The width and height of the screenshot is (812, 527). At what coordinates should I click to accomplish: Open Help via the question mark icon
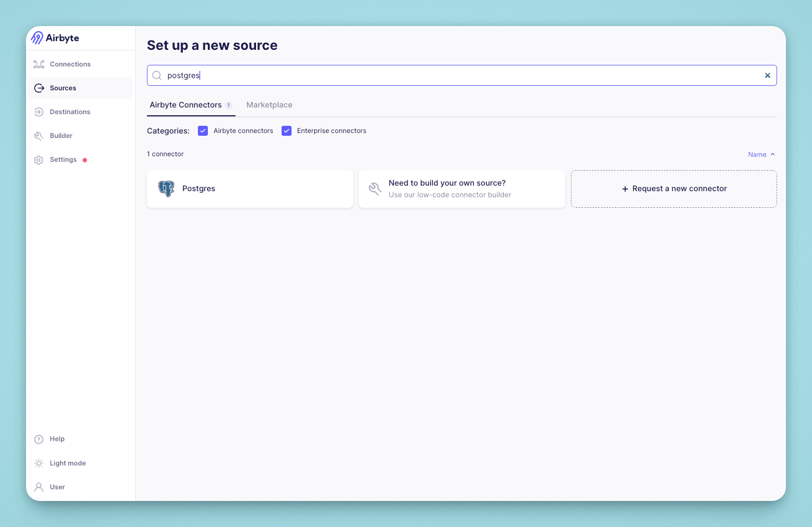pos(39,439)
